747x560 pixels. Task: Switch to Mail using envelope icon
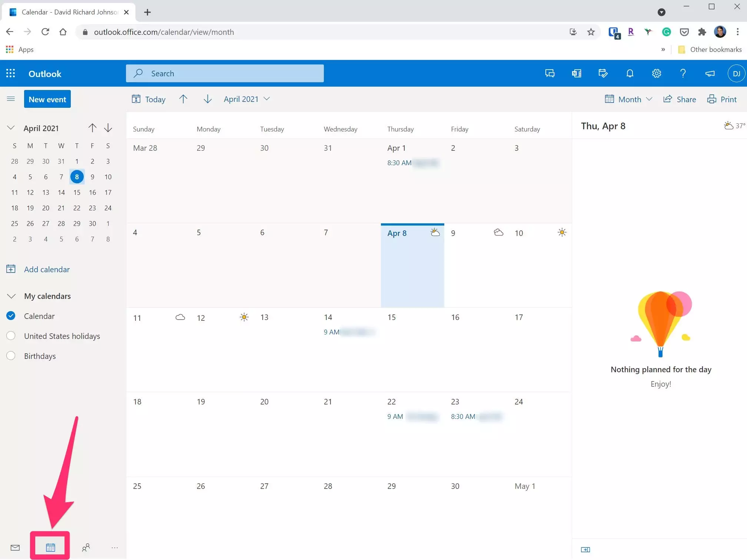pos(15,547)
